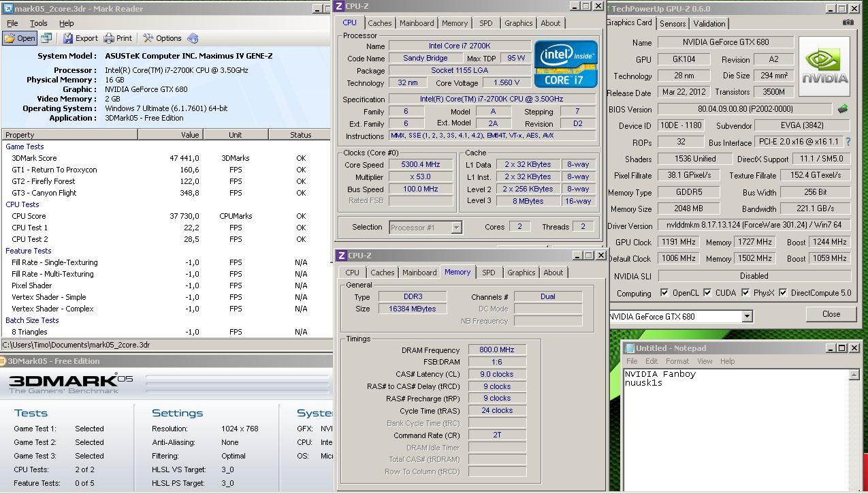Image resolution: width=868 pixels, height=494 pixels.
Task: Click the help book icon in Mark Reader toolbar
Action: (x=193, y=38)
